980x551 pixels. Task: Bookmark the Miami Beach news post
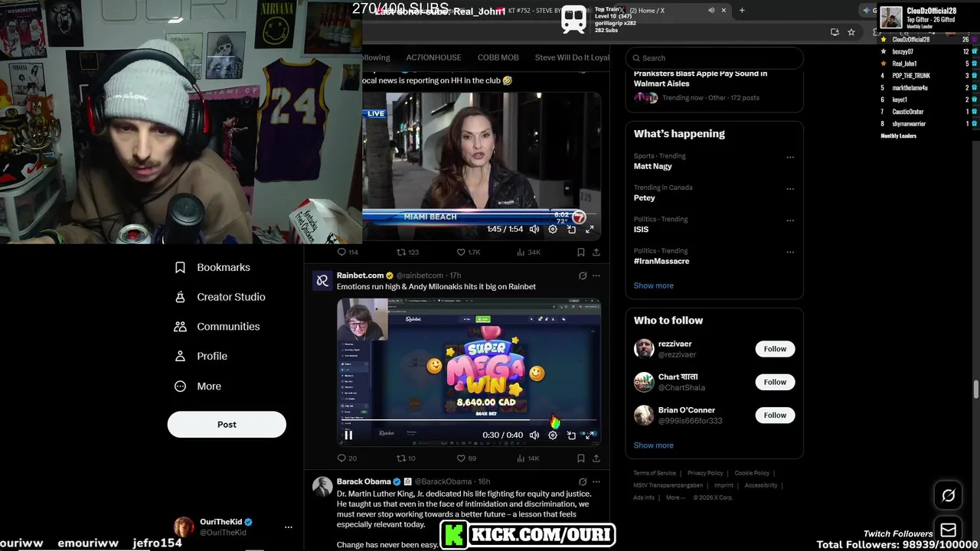(x=581, y=252)
